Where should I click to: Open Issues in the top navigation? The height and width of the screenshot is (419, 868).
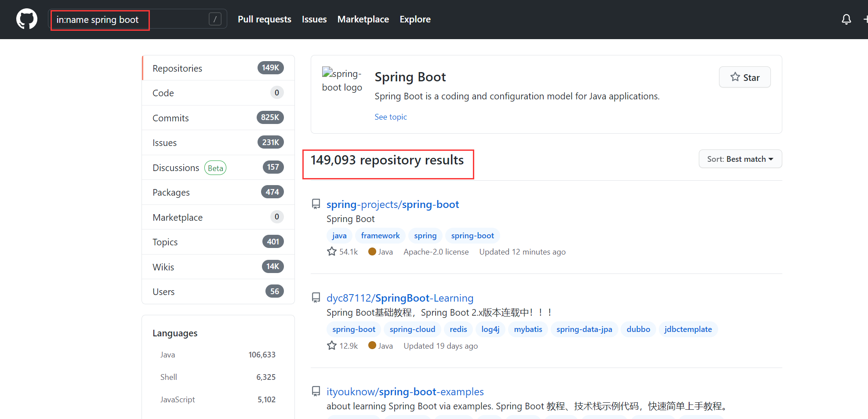(x=314, y=19)
